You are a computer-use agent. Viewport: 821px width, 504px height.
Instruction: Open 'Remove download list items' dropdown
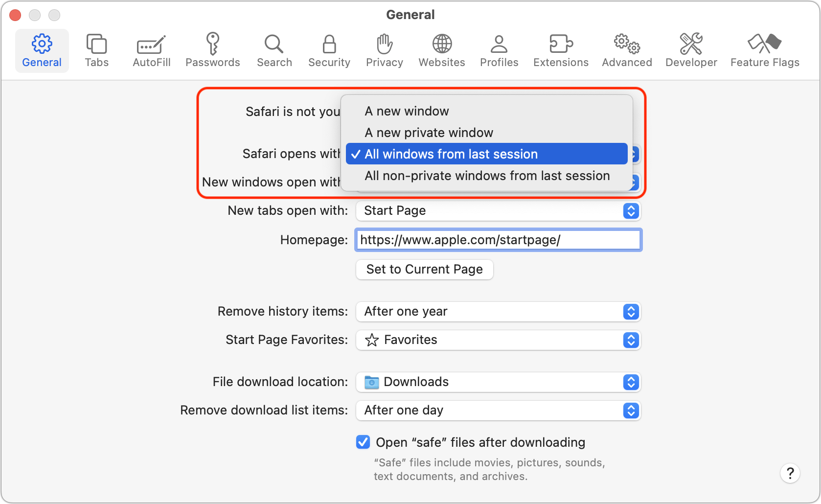coord(498,411)
